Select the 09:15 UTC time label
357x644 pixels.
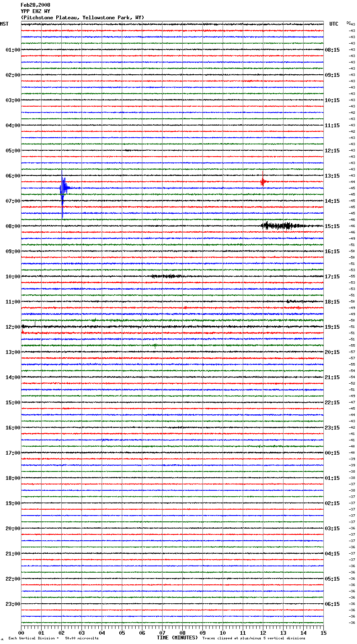(x=332, y=75)
